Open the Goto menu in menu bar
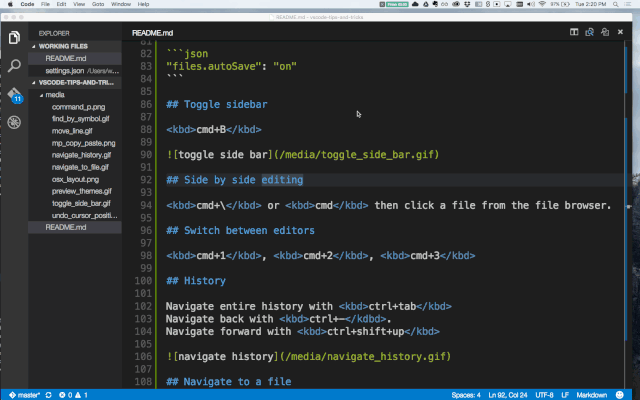 coord(100,5)
